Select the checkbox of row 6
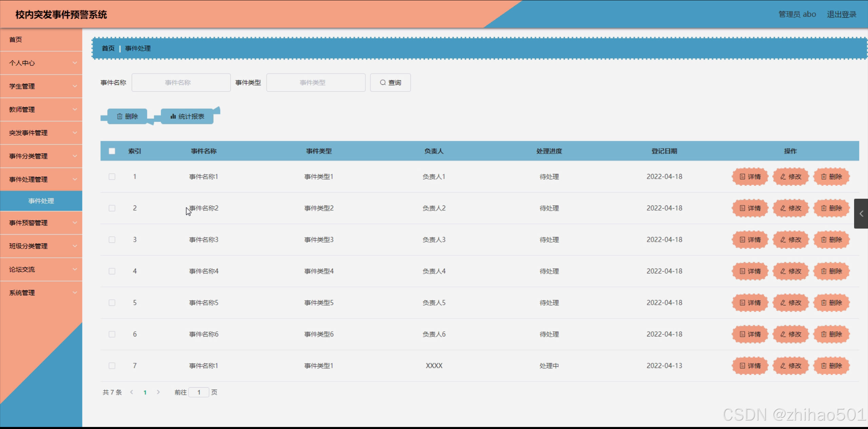This screenshot has height=429, width=868. (112, 334)
